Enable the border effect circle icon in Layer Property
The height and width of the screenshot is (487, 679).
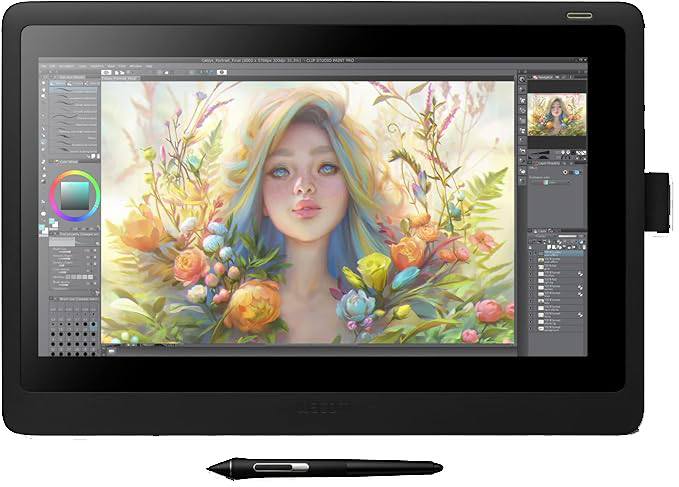point(565,172)
